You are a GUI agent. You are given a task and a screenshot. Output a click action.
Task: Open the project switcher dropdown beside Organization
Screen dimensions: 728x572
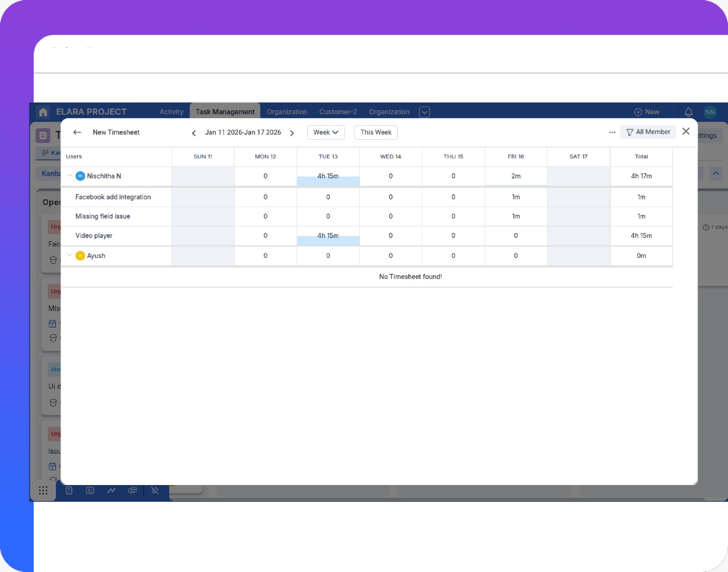click(424, 111)
